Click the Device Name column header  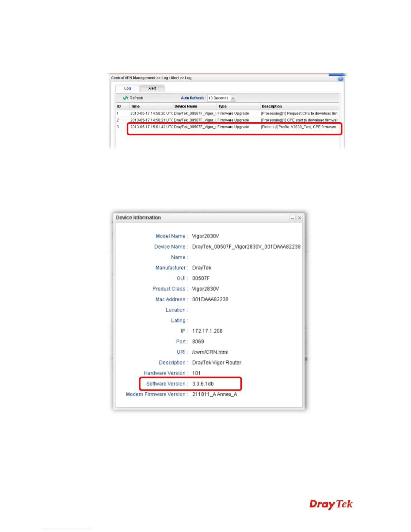(195, 106)
